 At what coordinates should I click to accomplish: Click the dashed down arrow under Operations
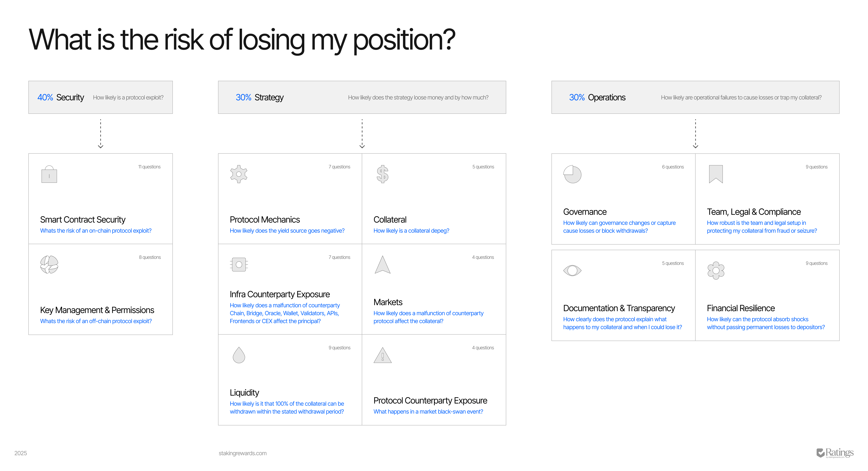(x=695, y=134)
